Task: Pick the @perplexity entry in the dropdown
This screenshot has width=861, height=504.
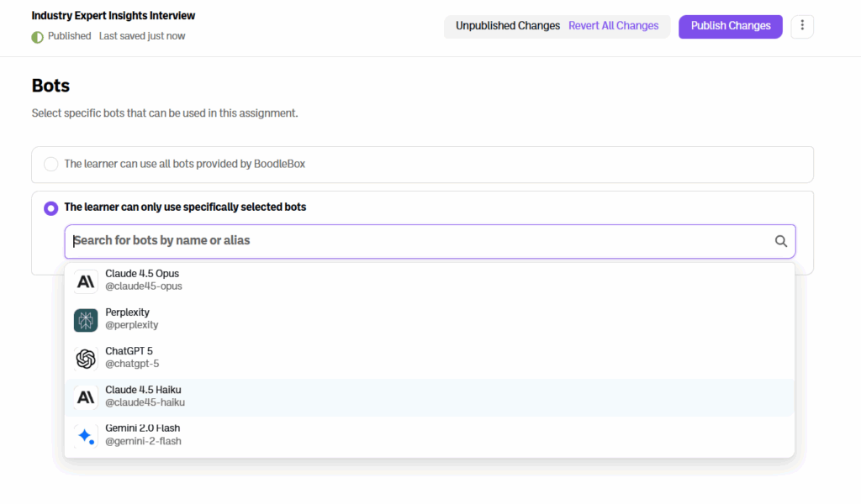Action: (131, 325)
